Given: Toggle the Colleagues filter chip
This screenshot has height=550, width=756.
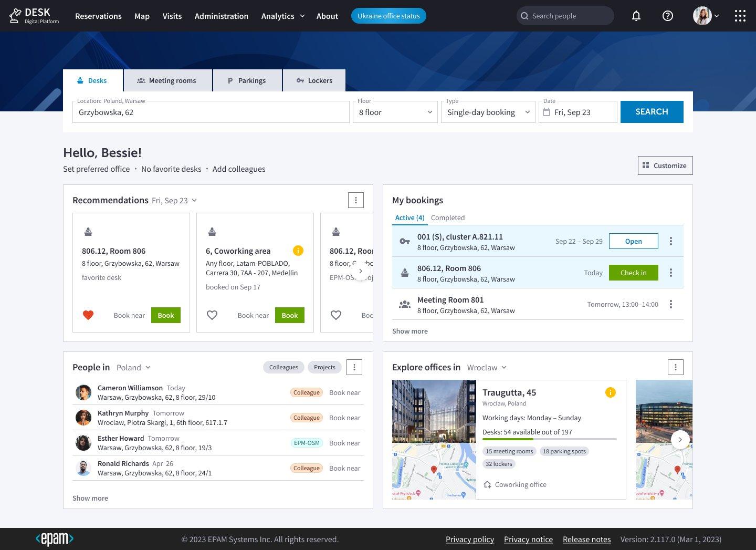Looking at the screenshot, I should [x=283, y=367].
